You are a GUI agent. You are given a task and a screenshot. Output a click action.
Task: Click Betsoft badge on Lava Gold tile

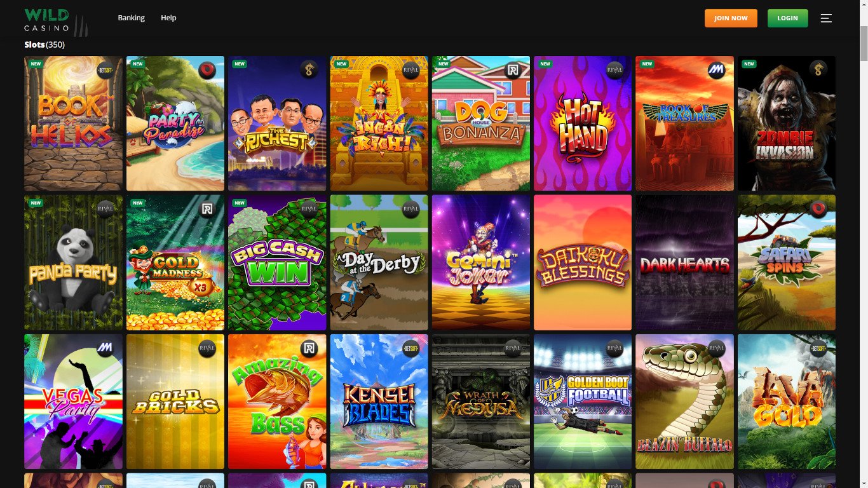[x=818, y=349]
